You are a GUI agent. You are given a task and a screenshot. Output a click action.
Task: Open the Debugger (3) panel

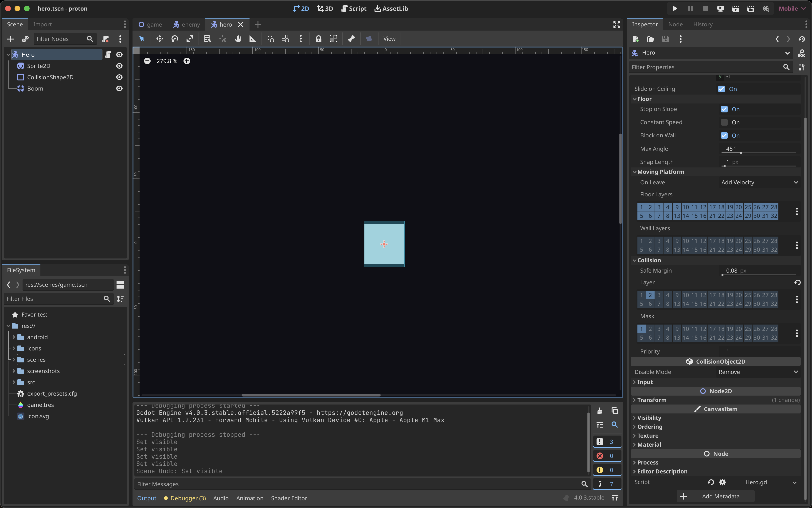[185, 498]
